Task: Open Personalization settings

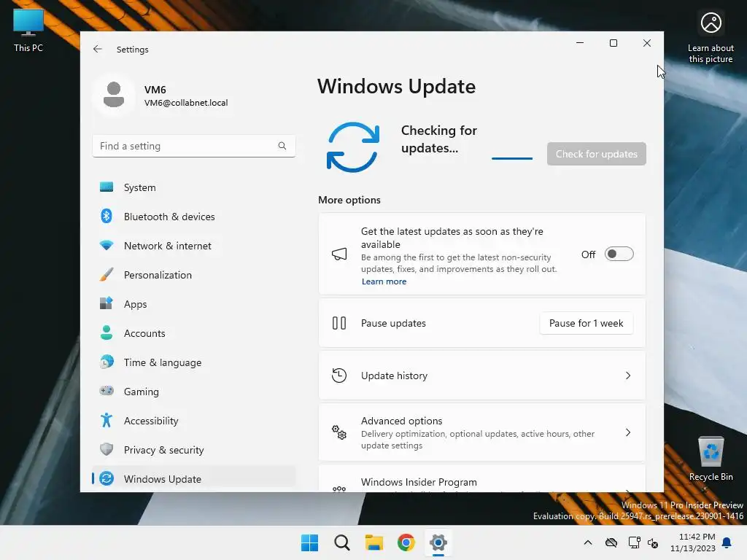Action: click(x=194, y=275)
